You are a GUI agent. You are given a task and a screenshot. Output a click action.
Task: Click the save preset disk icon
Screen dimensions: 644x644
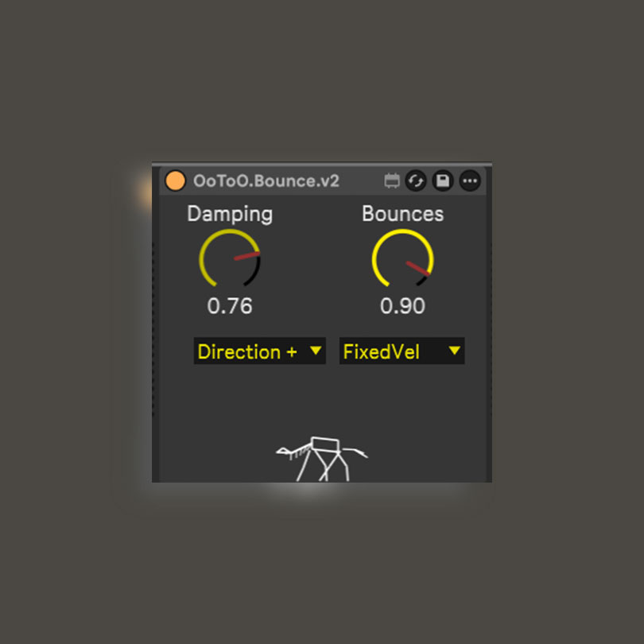(443, 180)
